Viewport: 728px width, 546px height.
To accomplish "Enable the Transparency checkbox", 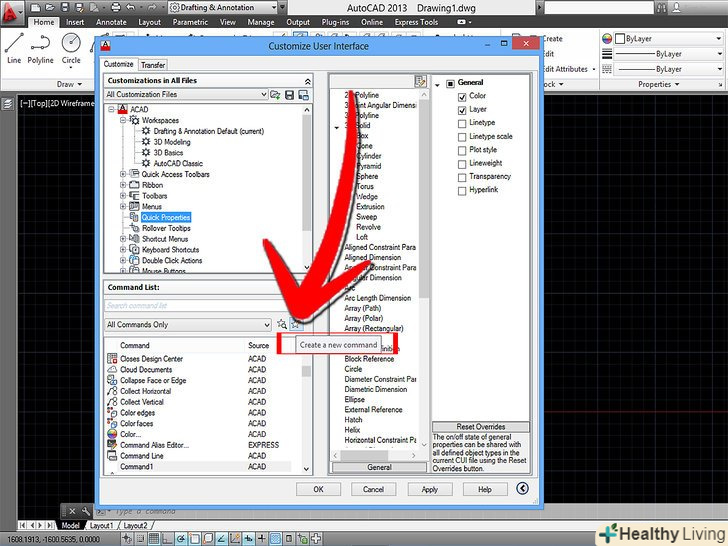I will [x=462, y=176].
